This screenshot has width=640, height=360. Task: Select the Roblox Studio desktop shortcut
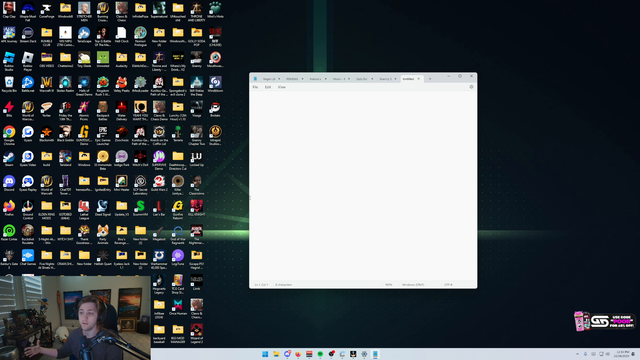point(9,61)
